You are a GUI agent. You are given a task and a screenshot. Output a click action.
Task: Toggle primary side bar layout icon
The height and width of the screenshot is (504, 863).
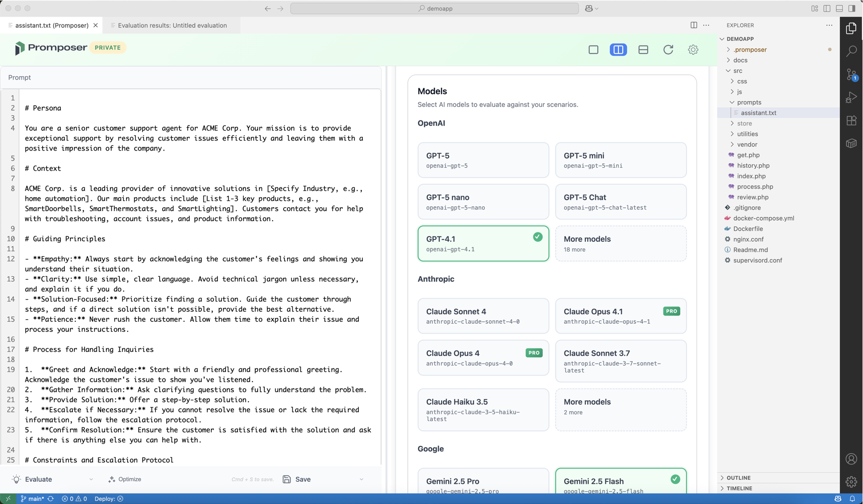[x=827, y=8]
